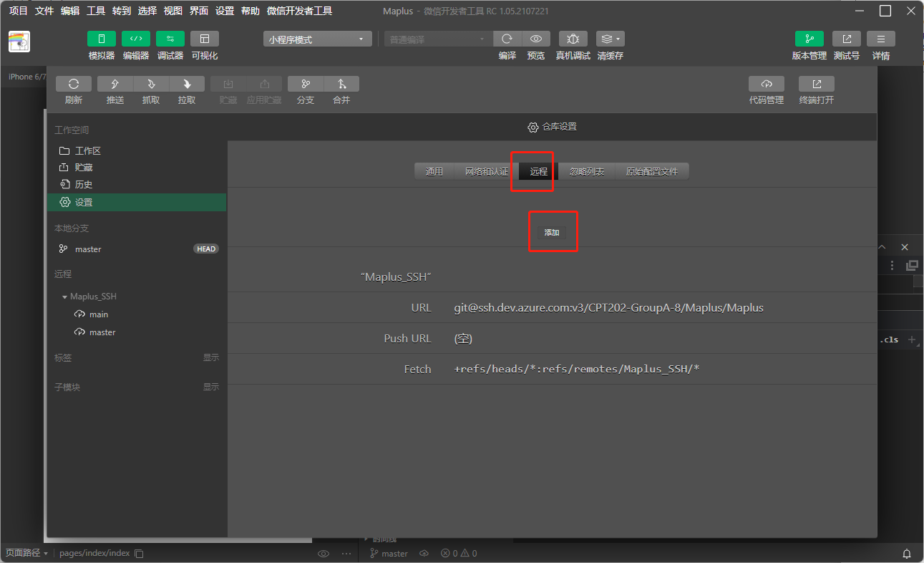Open 代码管理 cloud icon
This screenshot has width=924, height=563.
(x=767, y=84)
